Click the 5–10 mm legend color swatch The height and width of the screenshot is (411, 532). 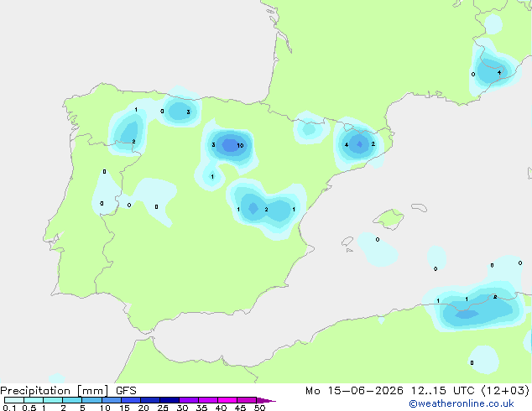pyautogui.click(x=91, y=400)
